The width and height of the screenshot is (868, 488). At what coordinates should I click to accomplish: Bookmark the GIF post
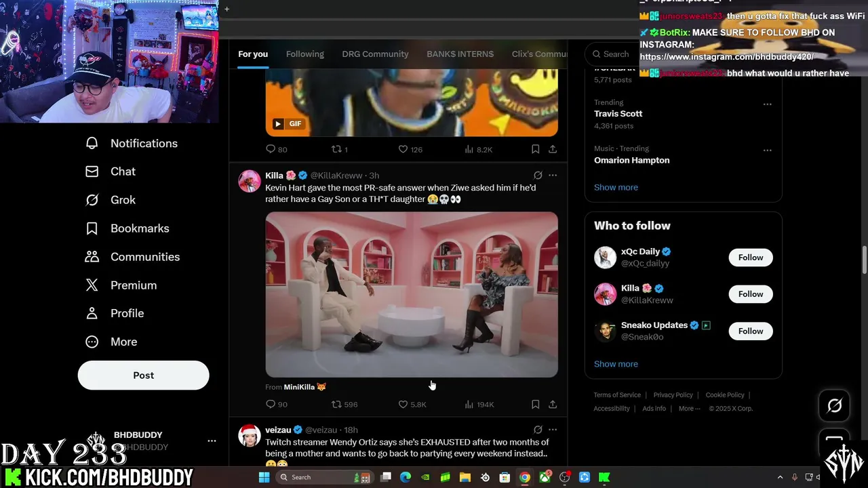[x=535, y=149]
